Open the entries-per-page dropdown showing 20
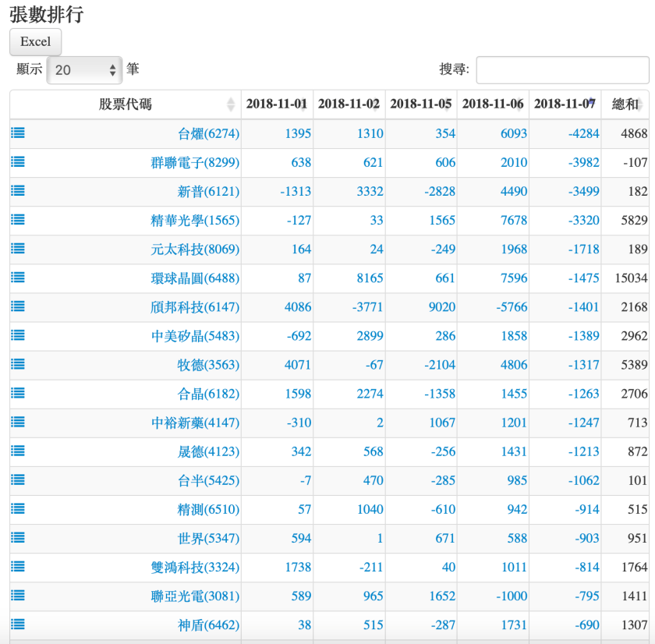This screenshot has height=644, width=655. (83, 69)
